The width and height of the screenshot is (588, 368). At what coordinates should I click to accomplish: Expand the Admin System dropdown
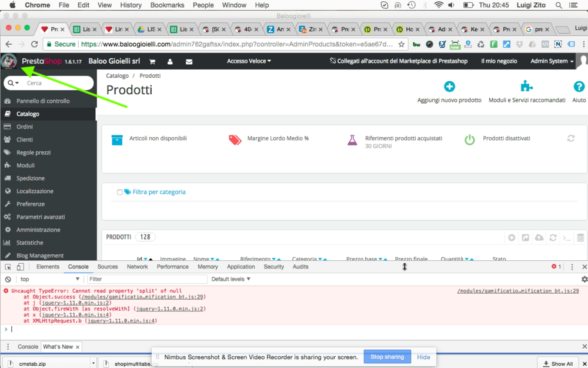coord(550,61)
